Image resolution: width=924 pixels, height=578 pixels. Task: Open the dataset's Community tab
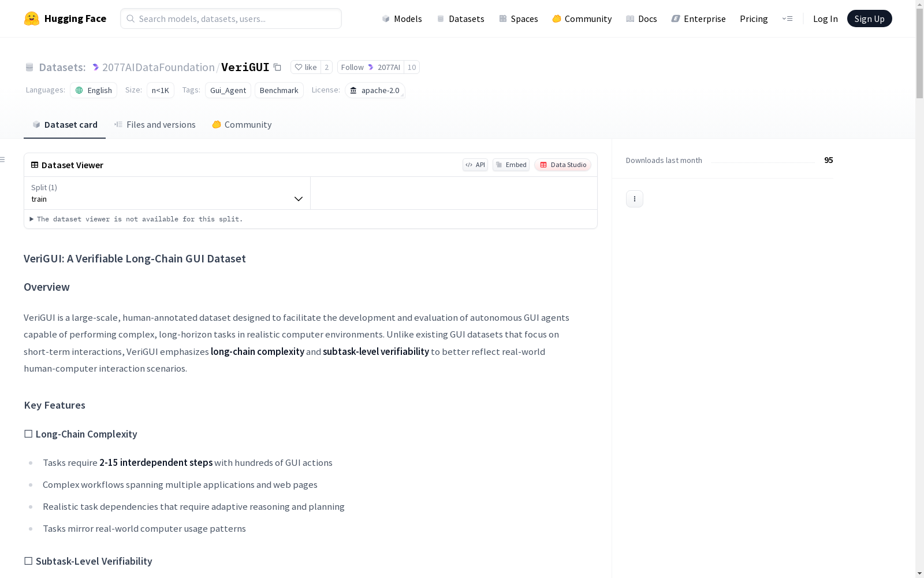242,125
